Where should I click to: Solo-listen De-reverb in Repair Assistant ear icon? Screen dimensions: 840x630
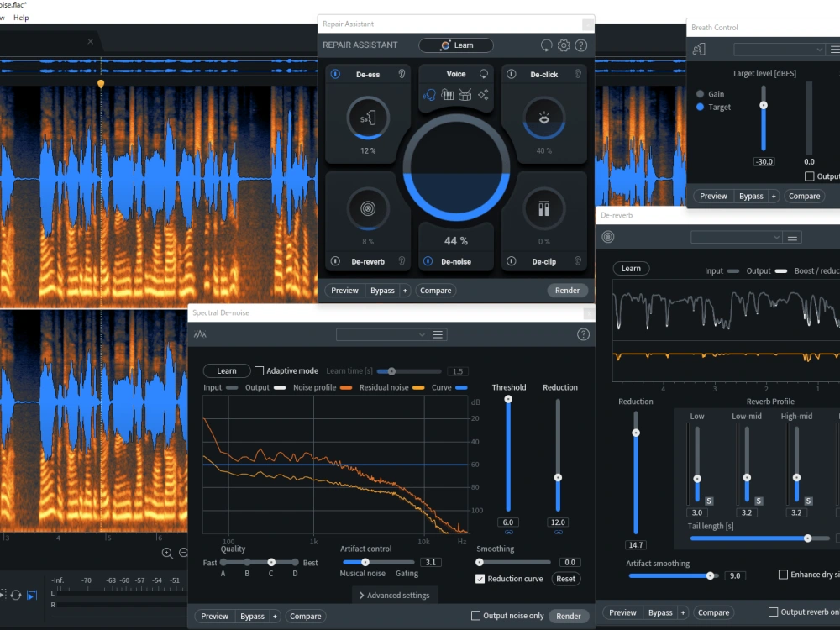(402, 261)
